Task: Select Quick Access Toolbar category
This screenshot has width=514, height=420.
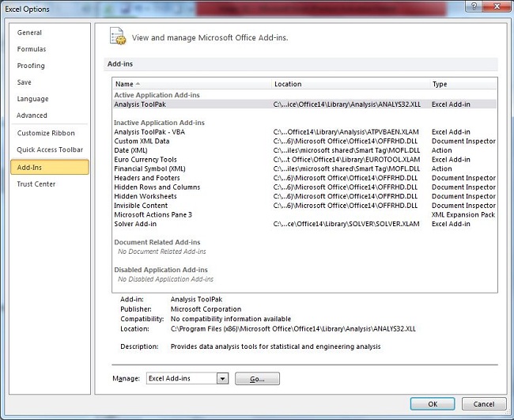Action: [50, 149]
